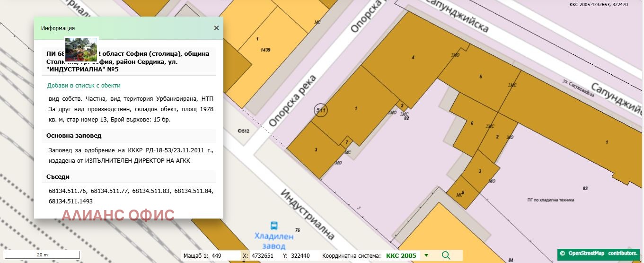644x263 pixels.
Task: Click the Хладилен завод bus stop icon
Action: (273, 226)
